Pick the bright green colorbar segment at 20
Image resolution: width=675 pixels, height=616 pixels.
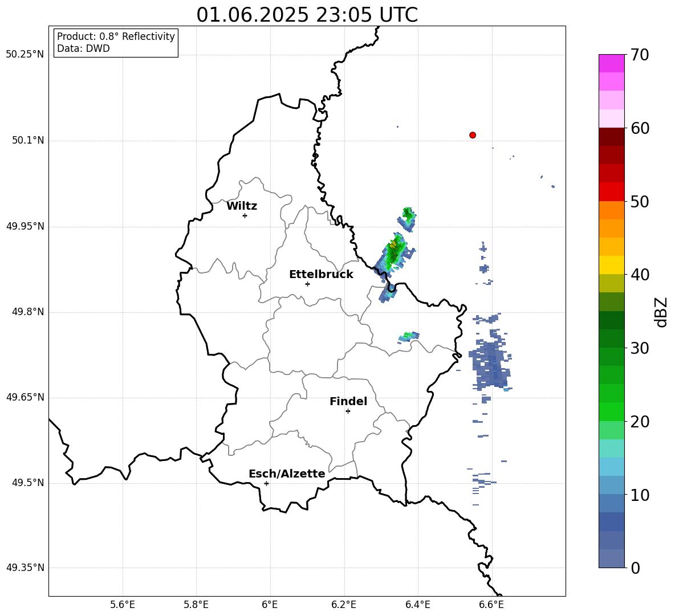612,411
